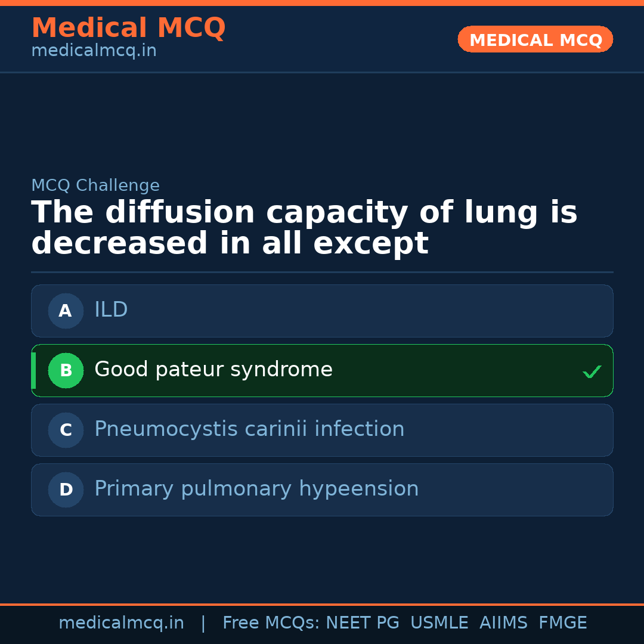The image size is (644, 644).
Task: Select "FMGE" in the footer
Action: (562, 623)
